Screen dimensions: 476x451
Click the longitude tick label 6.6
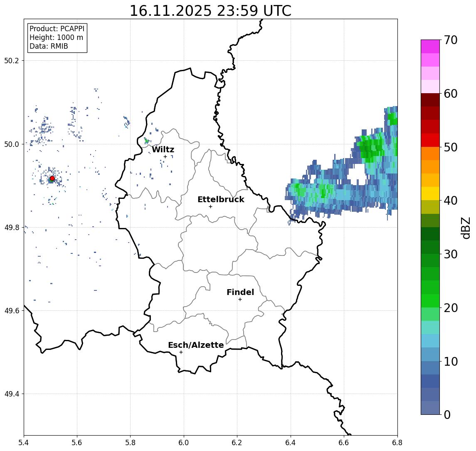pos(344,443)
